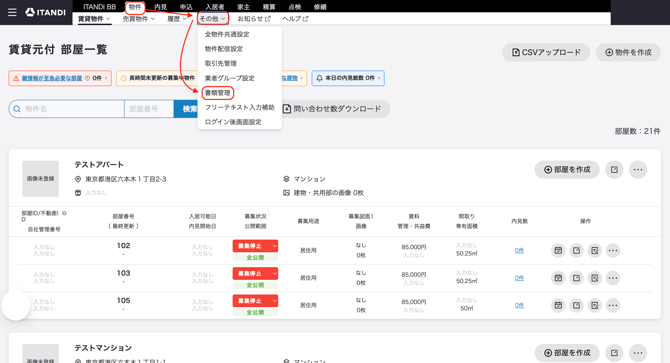Switch to 修繕 top tab
Image resolution: width=670 pixels, height=363 pixels.
pyautogui.click(x=320, y=7)
